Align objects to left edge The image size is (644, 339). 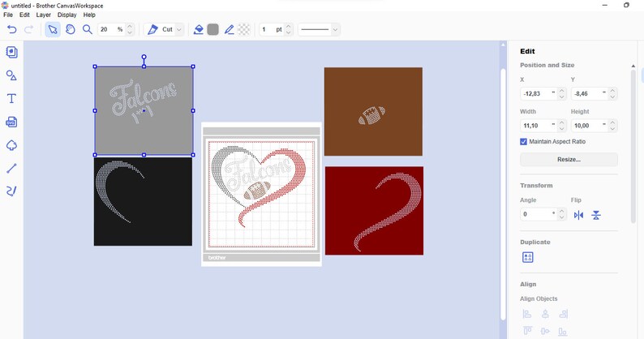pyautogui.click(x=527, y=314)
